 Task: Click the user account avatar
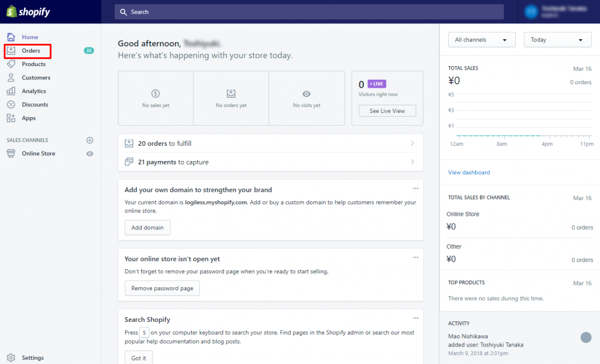(531, 12)
